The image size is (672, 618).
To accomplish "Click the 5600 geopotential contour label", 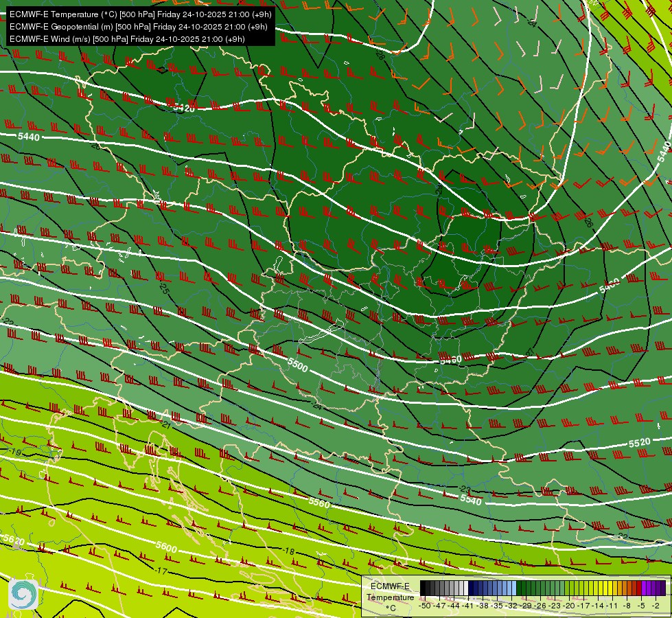I will tap(166, 547).
